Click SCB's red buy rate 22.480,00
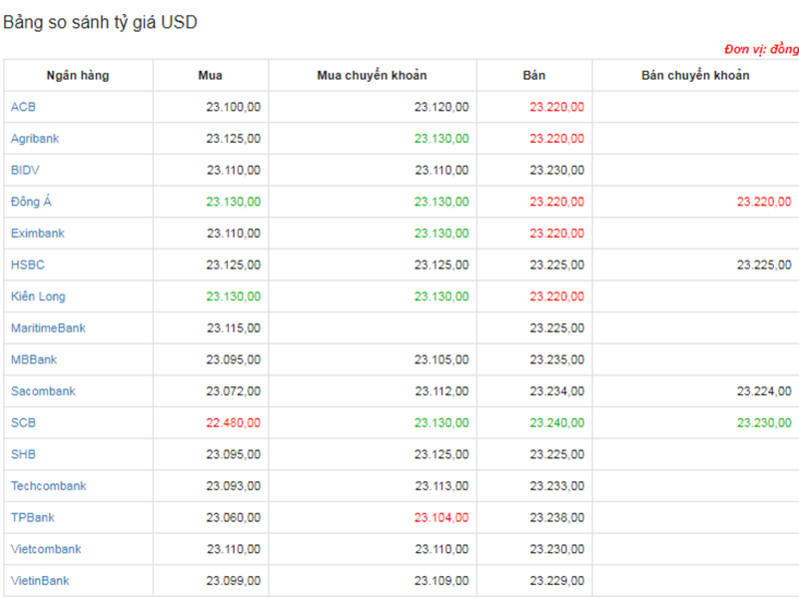This screenshot has width=799, height=598. tap(233, 423)
